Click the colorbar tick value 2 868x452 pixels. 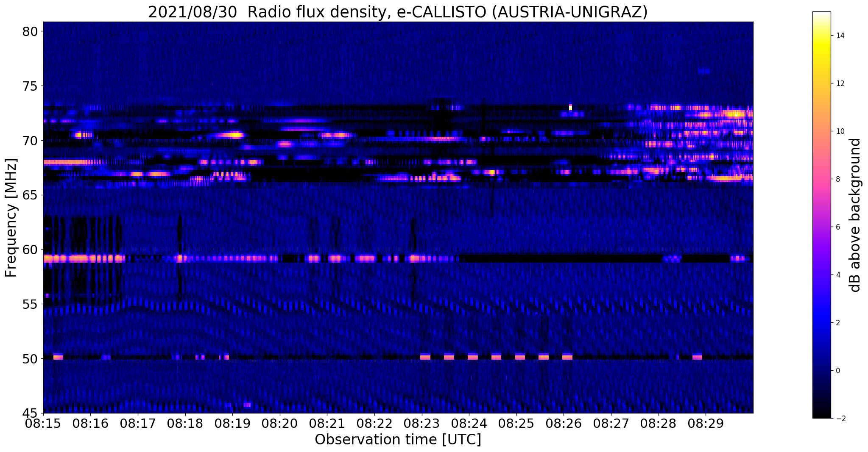pyautogui.click(x=837, y=323)
